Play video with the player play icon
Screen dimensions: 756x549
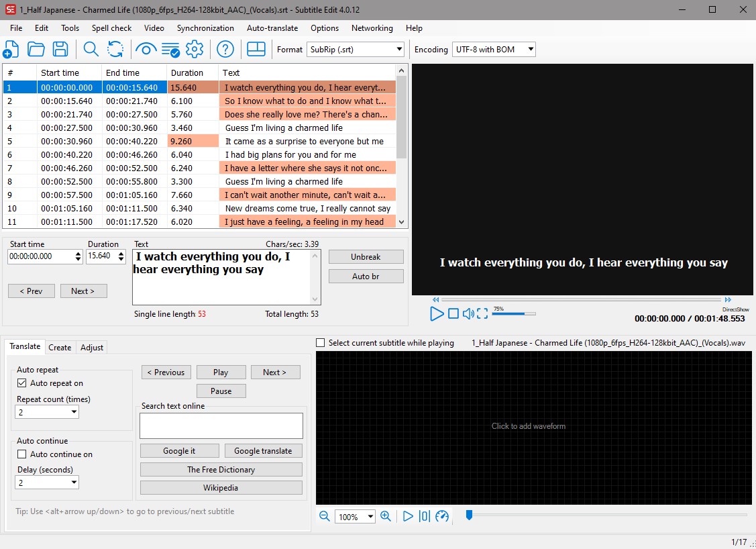pos(436,313)
